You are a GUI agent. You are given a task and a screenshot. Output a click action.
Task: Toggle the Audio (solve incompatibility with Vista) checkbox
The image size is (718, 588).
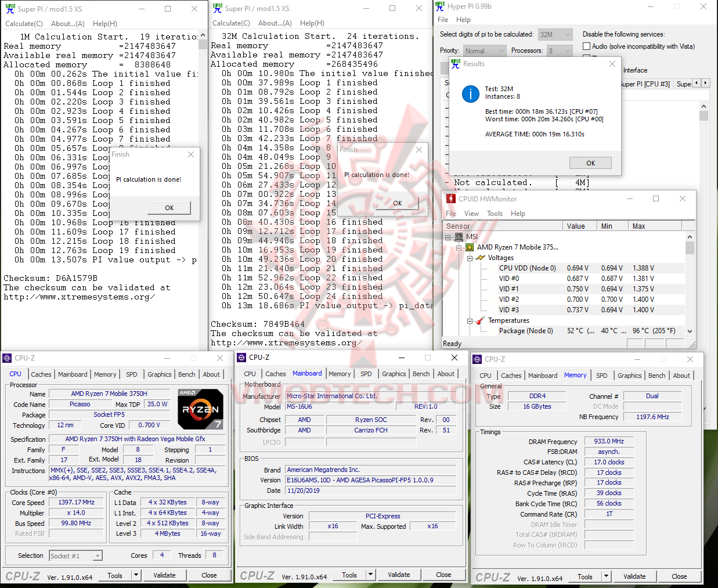(586, 46)
